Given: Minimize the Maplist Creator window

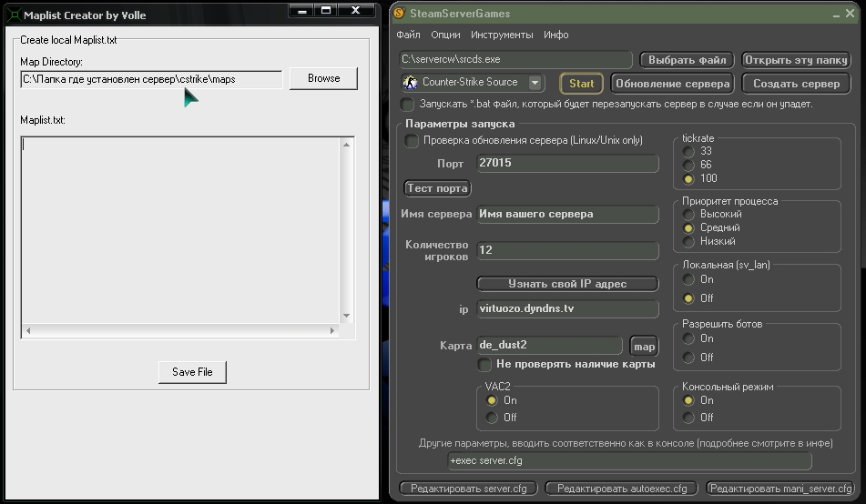Looking at the screenshot, I should click(301, 11).
